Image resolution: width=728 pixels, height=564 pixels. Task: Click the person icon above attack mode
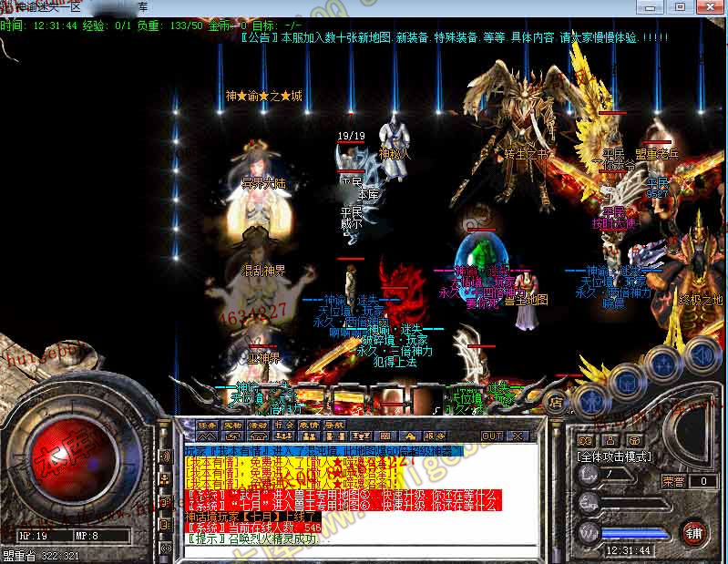pos(610,440)
